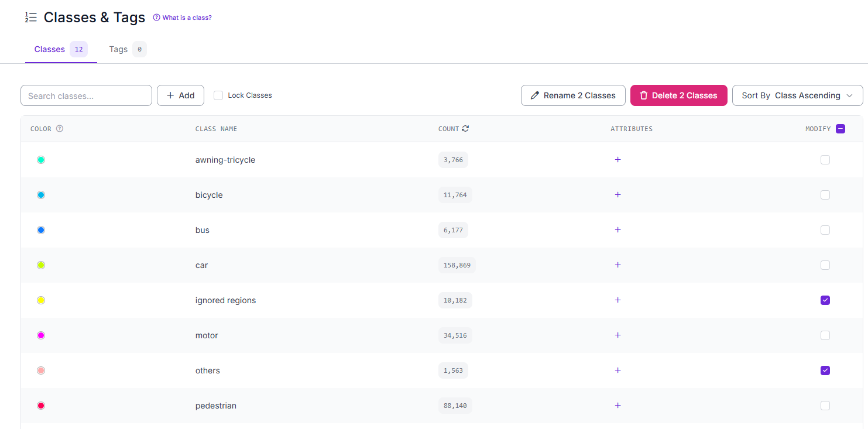This screenshot has width=868, height=429.
Task: Click Delete 2 Classes button
Action: (x=678, y=95)
